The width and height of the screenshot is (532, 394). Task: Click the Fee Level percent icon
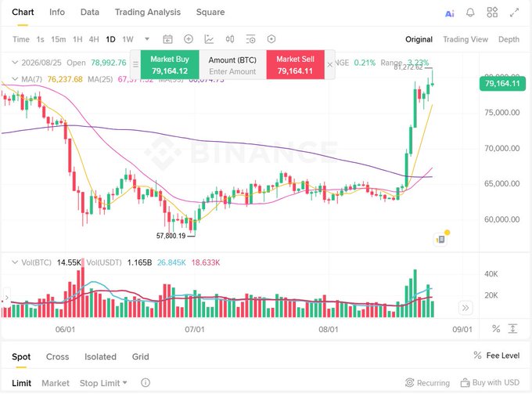pos(477,356)
